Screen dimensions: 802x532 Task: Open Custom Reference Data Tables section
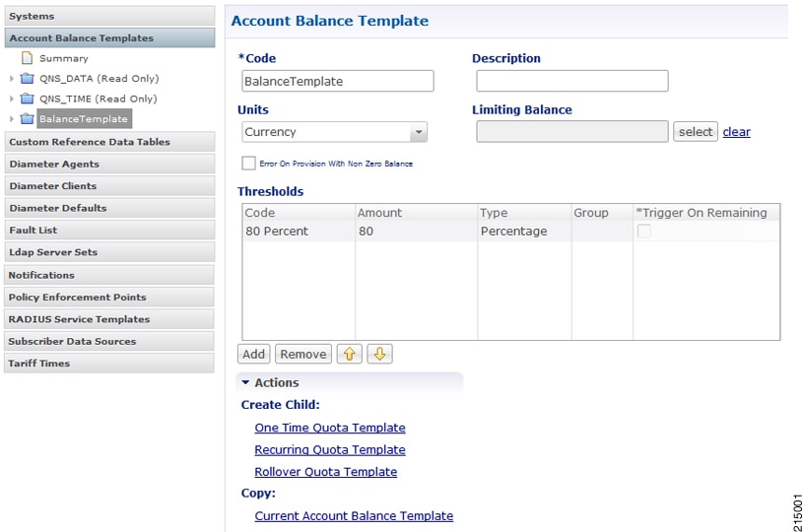click(109, 142)
